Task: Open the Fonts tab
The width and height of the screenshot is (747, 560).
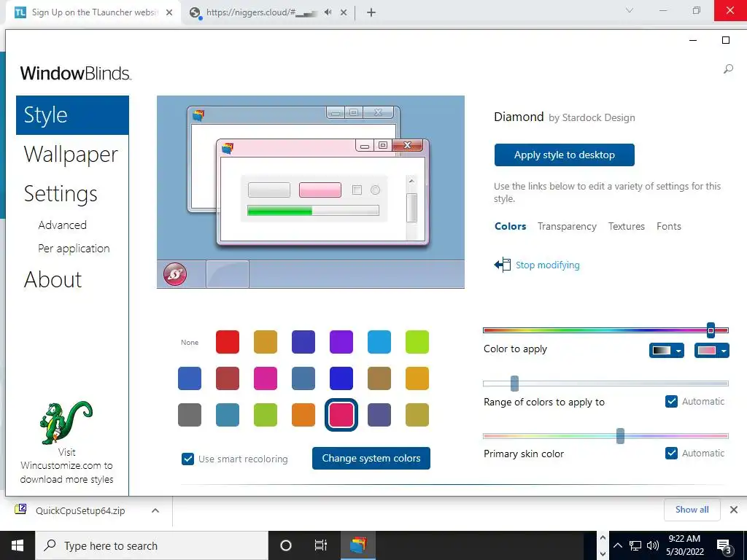Action: click(x=668, y=226)
